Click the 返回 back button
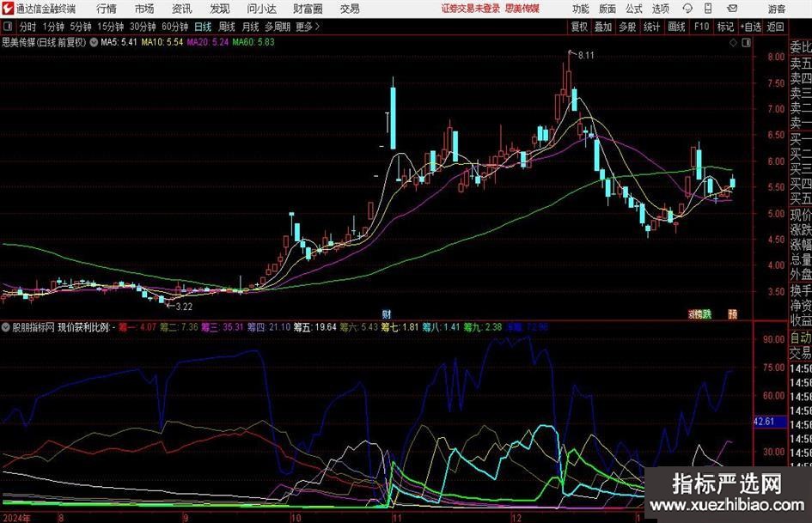This screenshot has width=812, height=523. pos(775,27)
